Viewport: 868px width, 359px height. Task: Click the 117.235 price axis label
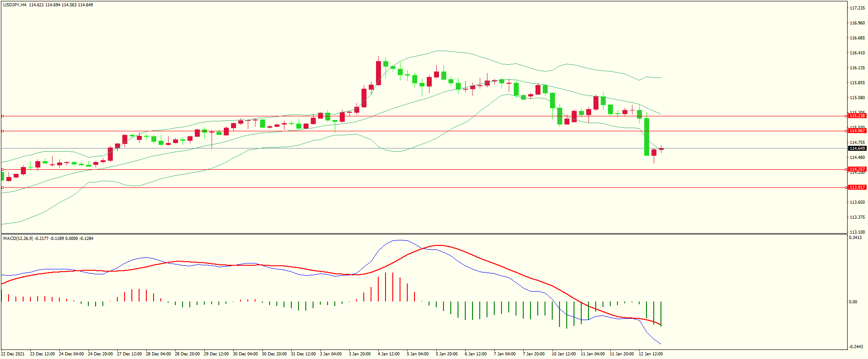857,8
